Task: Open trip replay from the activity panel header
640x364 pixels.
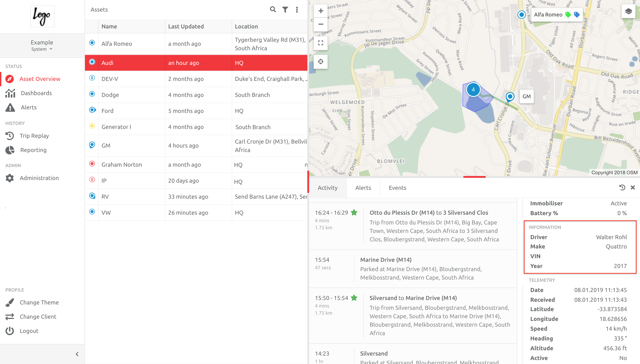Action: pos(622,188)
